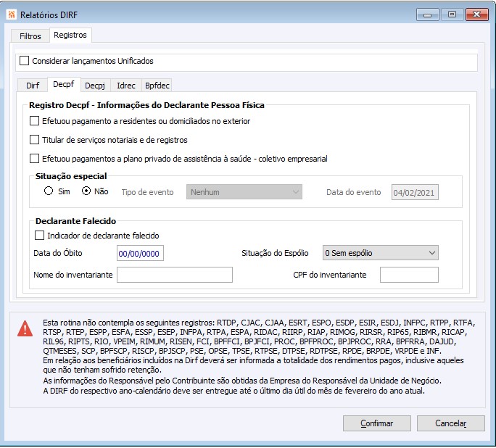The image size is (496, 448).
Task: Click the Registro Decpf section heading
Action: click(x=146, y=105)
